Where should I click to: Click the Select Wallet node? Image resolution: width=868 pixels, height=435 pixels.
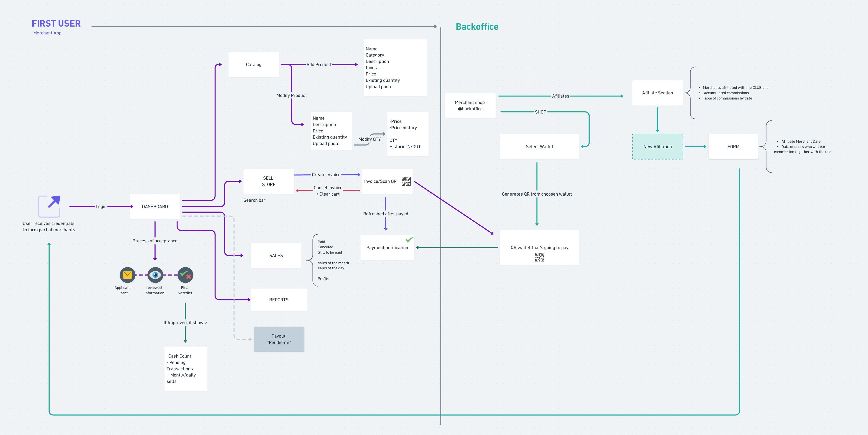pos(540,146)
